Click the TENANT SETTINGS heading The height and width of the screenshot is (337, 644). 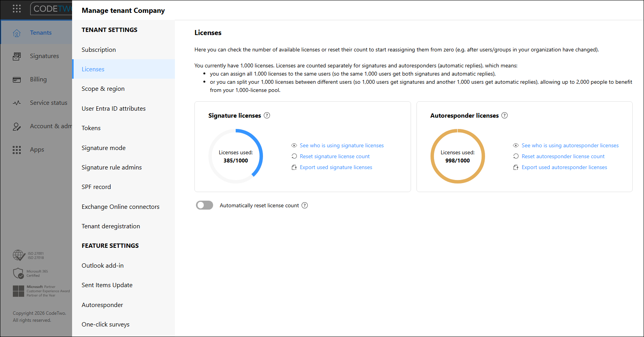109,30
